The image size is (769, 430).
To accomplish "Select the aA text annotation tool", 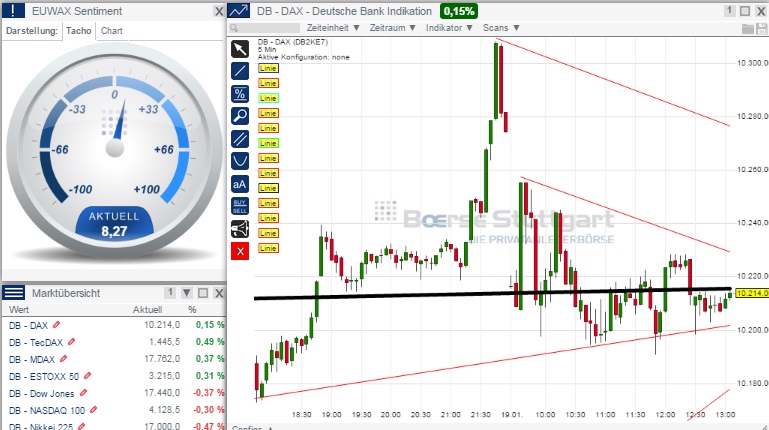I will pyautogui.click(x=240, y=184).
